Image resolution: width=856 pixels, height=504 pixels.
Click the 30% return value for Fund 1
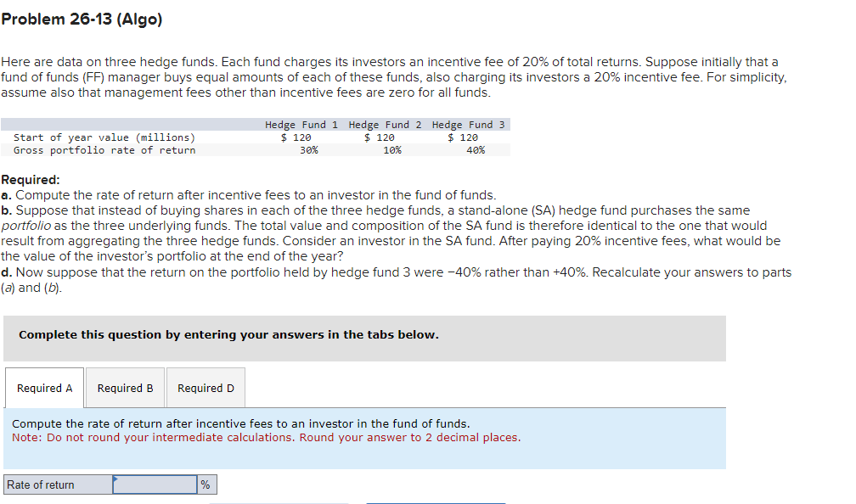coord(309,150)
